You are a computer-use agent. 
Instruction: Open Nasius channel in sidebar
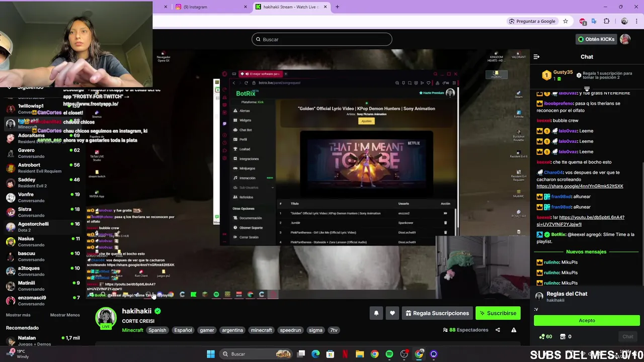(42, 241)
